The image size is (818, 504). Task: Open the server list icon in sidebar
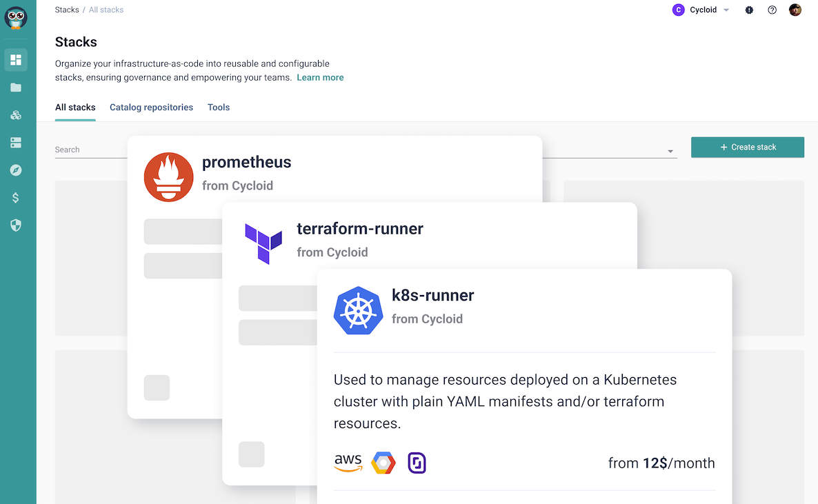point(16,143)
